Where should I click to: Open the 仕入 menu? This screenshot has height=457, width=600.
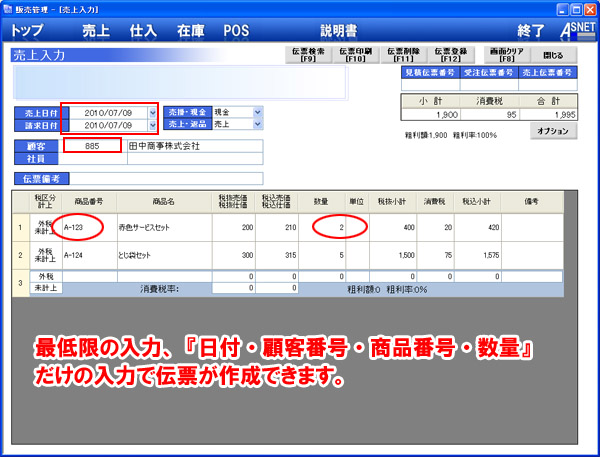pos(143,31)
